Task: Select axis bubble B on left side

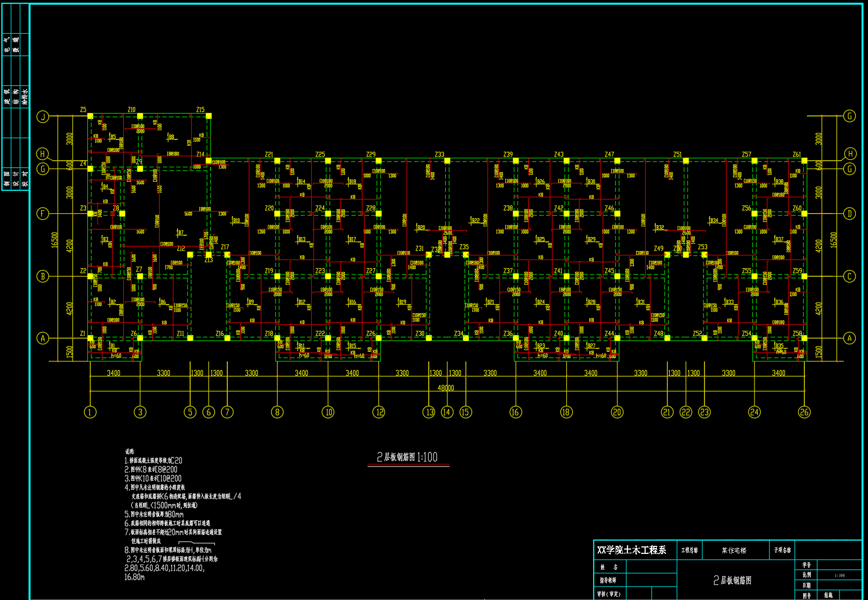Action: point(43,276)
